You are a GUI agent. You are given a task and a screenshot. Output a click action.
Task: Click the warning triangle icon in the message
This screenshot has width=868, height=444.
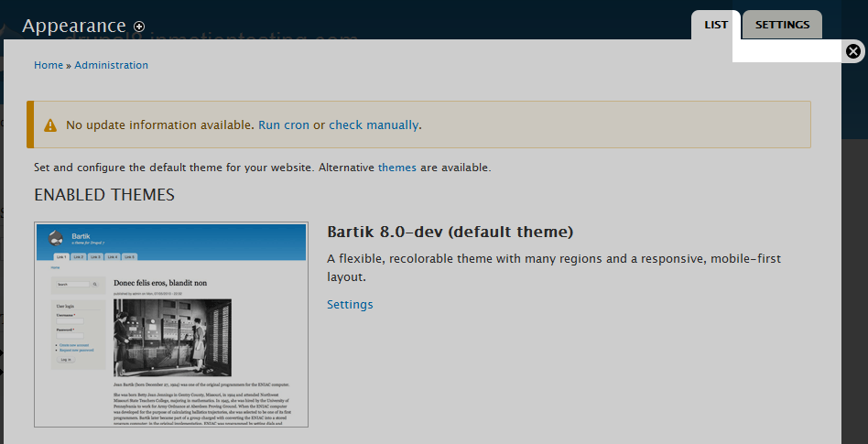50,125
